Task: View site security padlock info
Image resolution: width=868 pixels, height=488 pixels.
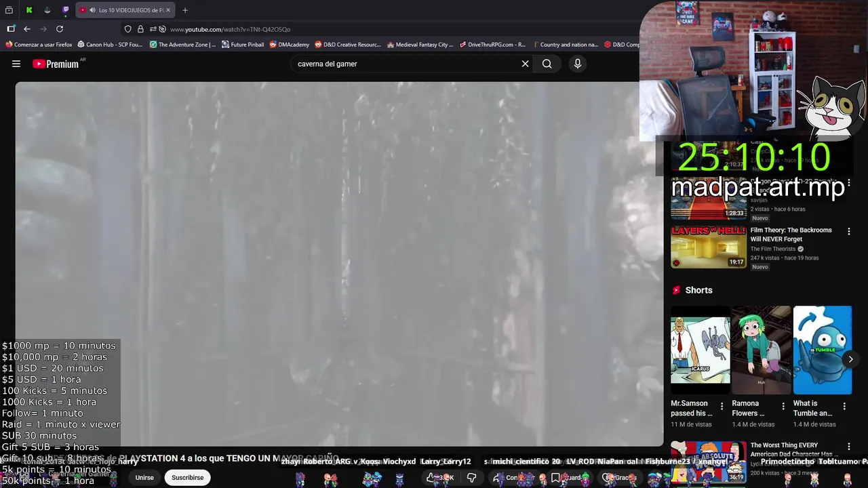Action: click(140, 29)
